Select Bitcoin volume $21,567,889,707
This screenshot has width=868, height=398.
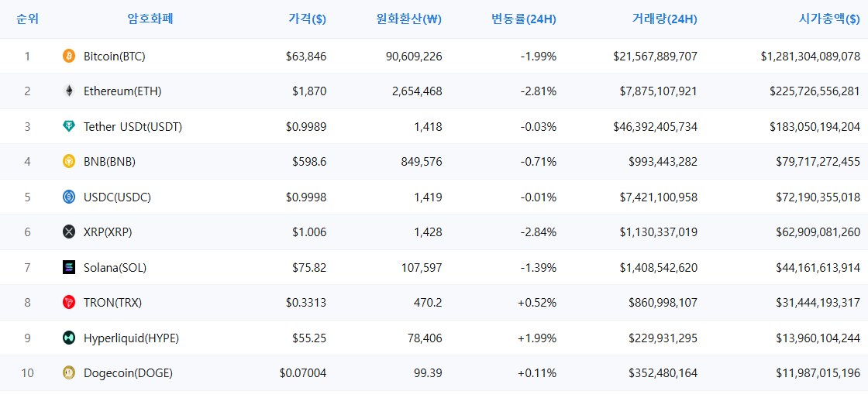point(656,56)
